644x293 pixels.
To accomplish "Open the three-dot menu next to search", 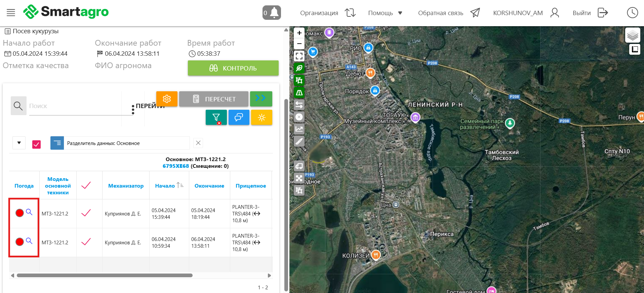I will coord(133,109).
